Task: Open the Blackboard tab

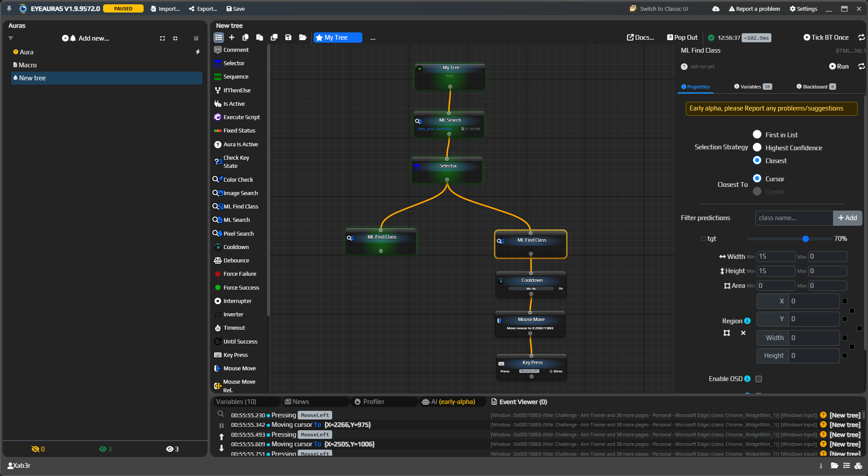Action: point(816,87)
